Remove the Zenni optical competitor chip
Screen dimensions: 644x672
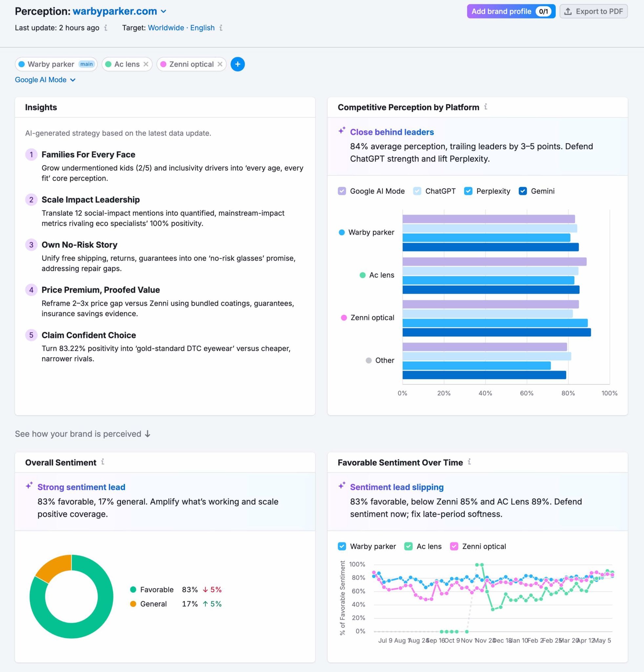pos(220,64)
